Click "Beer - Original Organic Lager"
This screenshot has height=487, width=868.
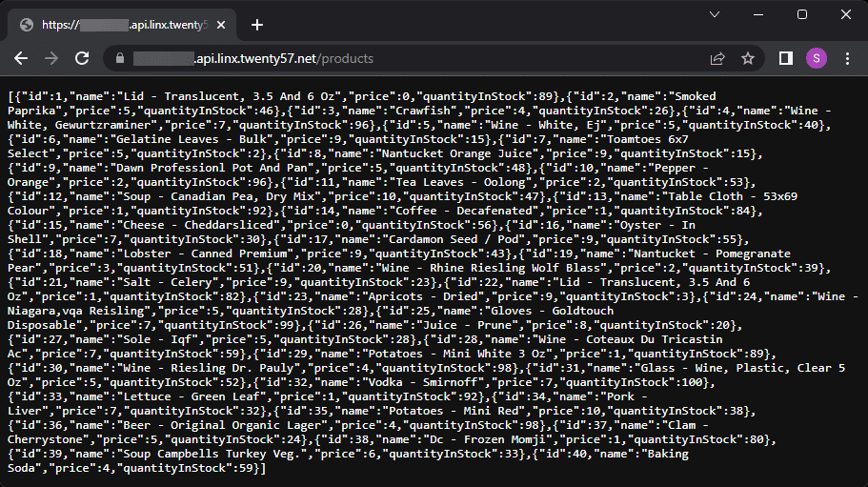pyautogui.click(x=222, y=426)
